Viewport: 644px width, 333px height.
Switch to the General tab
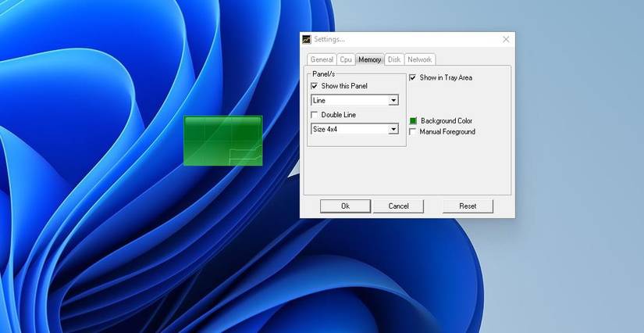point(322,59)
